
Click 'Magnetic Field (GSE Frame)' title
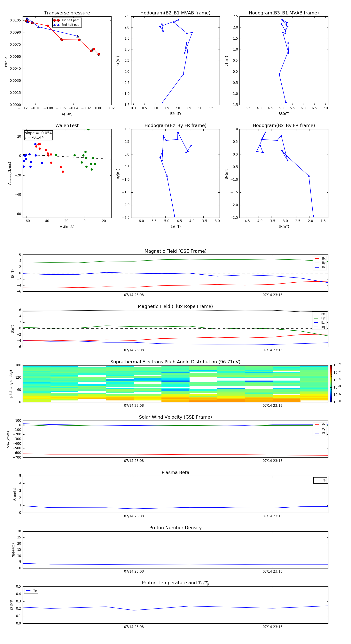(175, 251)
